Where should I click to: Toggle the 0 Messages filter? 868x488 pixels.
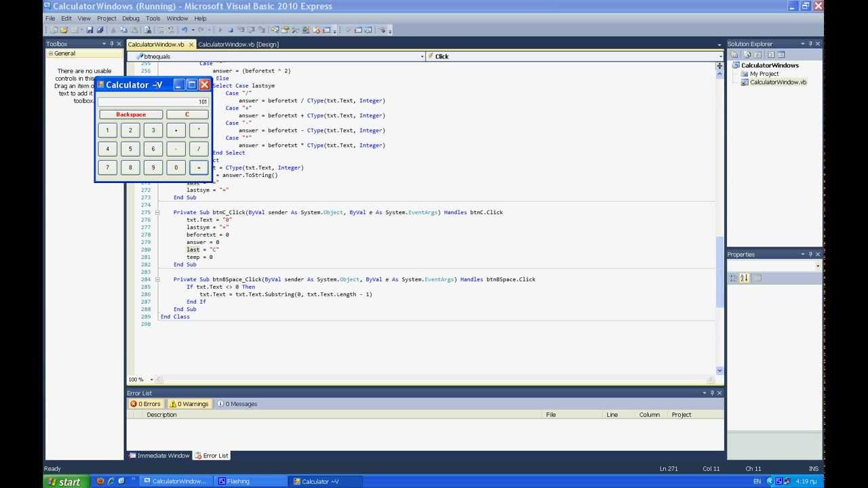pos(237,404)
